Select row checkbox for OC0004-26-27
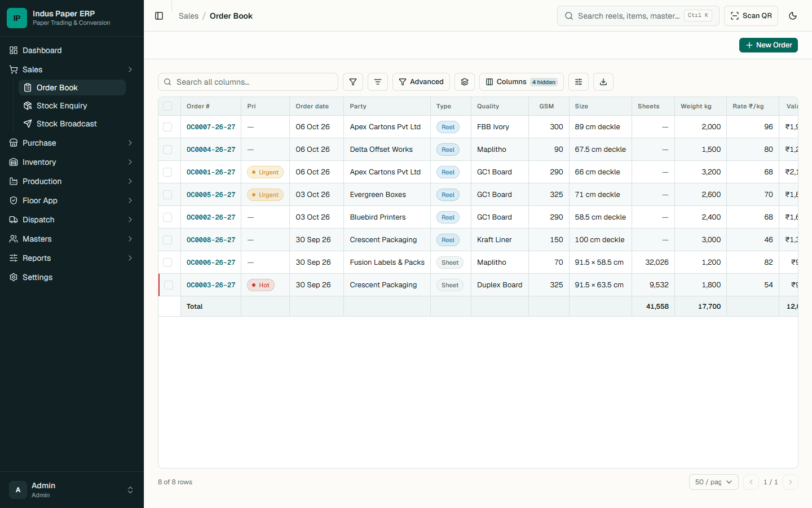Image resolution: width=812 pixels, height=508 pixels. pyautogui.click(x=167, y=150)
